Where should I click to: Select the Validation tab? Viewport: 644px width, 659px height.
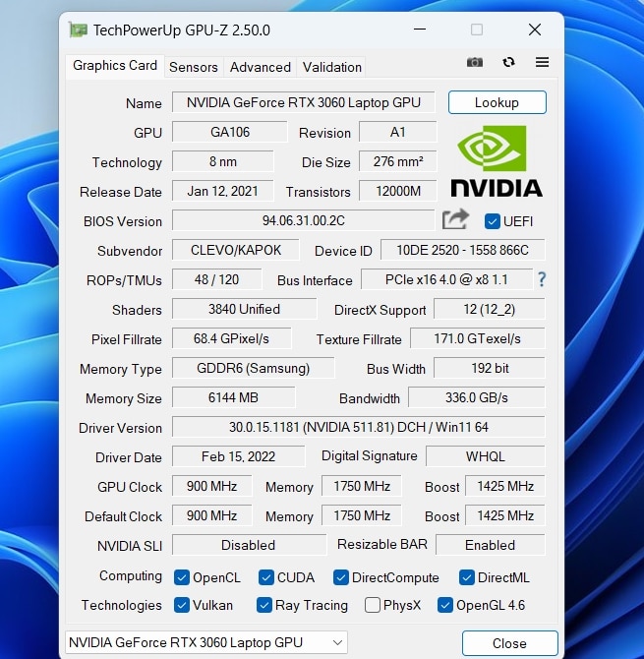click(331, 67)
